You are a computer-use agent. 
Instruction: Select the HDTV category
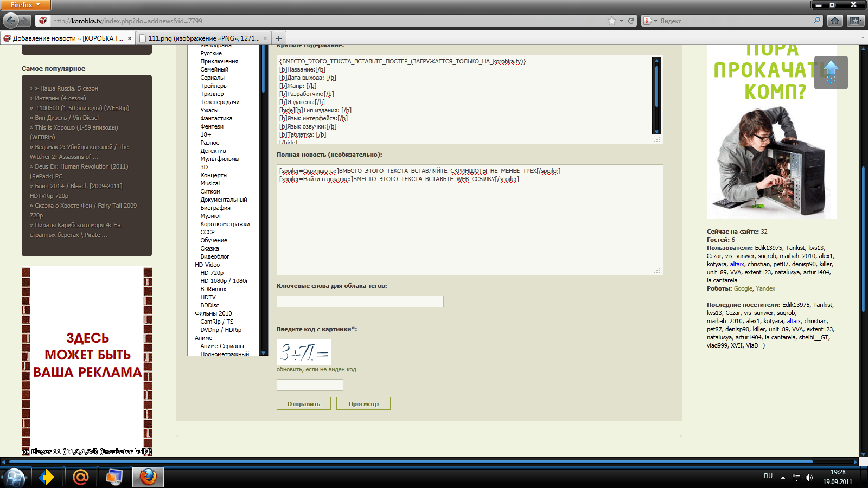[208, 297]
